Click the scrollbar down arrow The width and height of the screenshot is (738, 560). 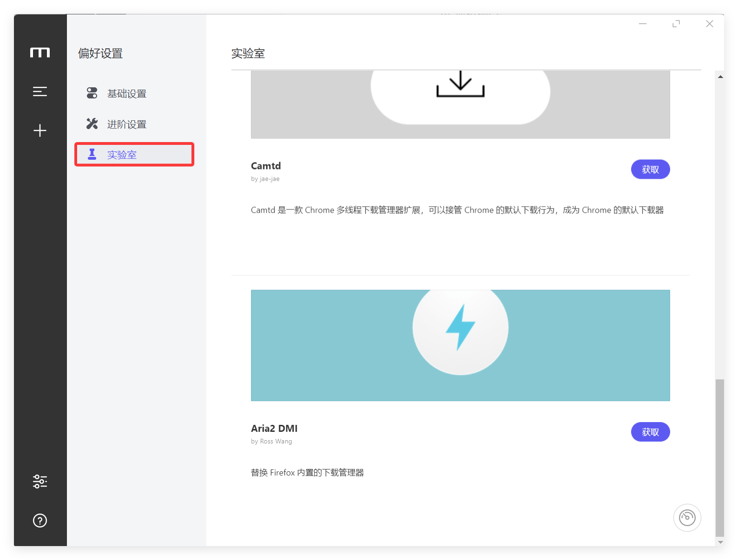tap(720, 542)
